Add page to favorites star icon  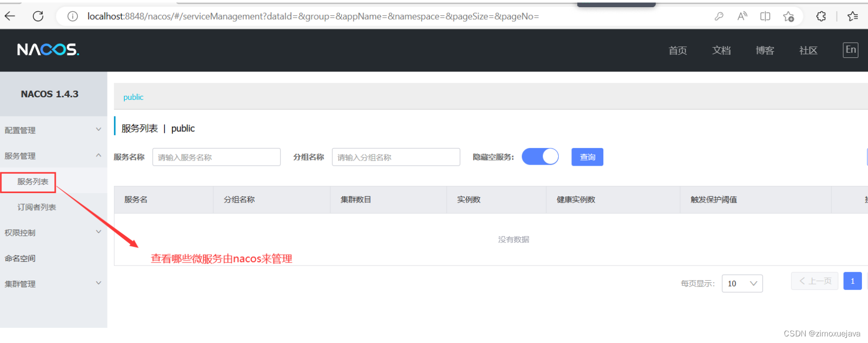[x=788, y=16]
